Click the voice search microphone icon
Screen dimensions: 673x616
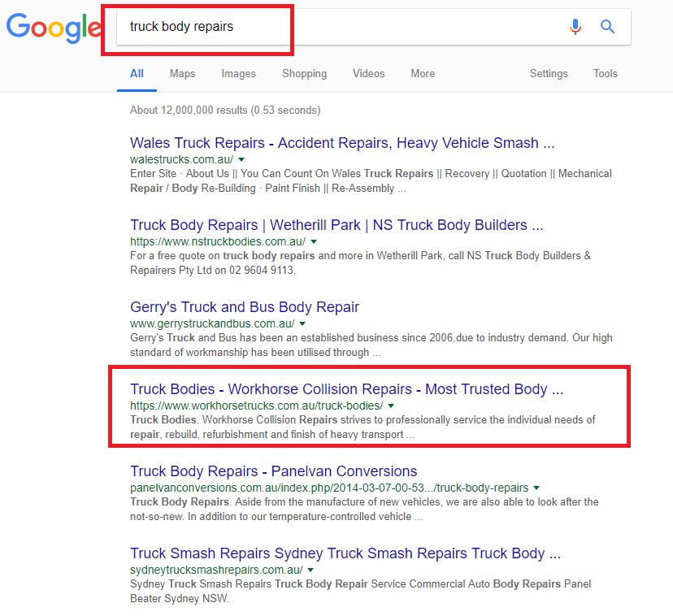(x=575, y=27)
